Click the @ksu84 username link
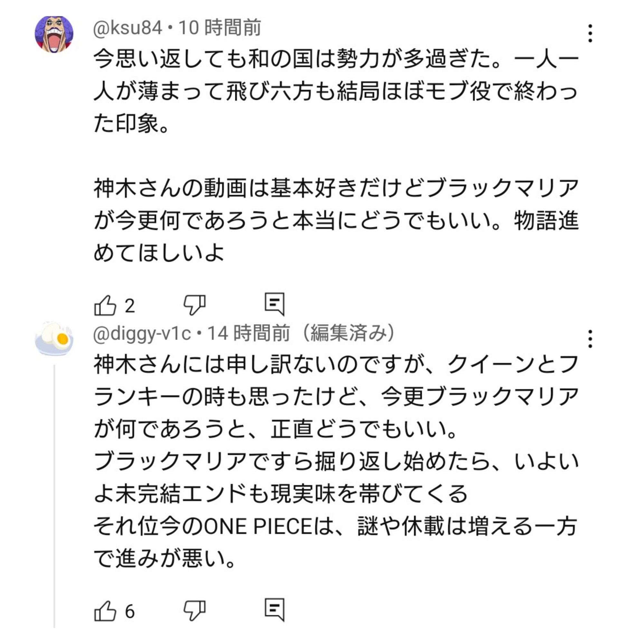 128,28
